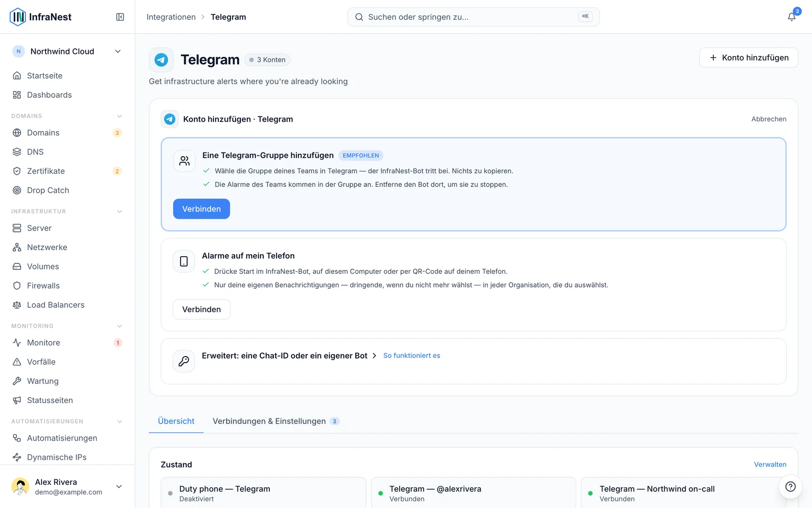
Task: Select the Duty phone — Telegram card
Action: [x=264, y=493]
